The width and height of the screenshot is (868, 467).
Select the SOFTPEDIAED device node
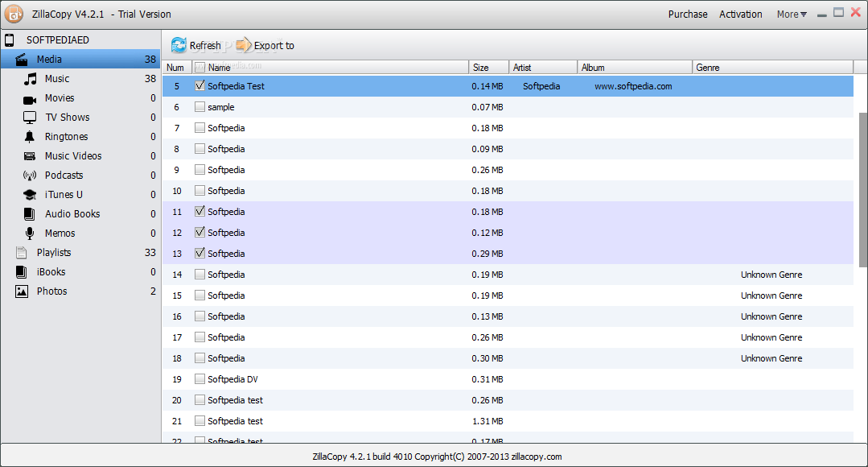[x=57, y=39]
